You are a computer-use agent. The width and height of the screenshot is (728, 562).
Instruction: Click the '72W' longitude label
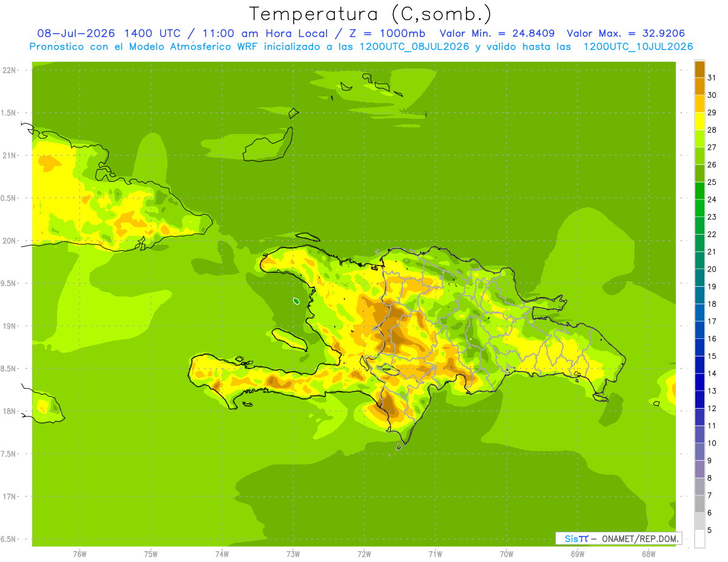(365, 554)
